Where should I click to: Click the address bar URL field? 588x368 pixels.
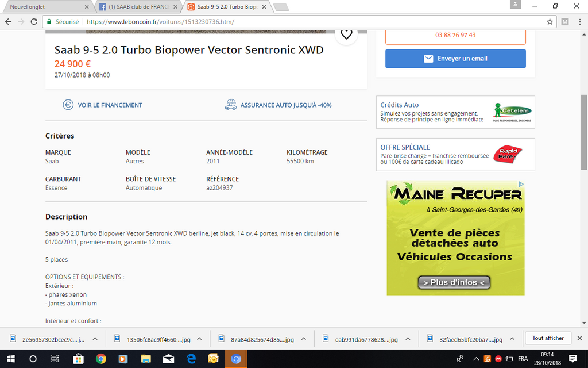click(x=300, y=22)
